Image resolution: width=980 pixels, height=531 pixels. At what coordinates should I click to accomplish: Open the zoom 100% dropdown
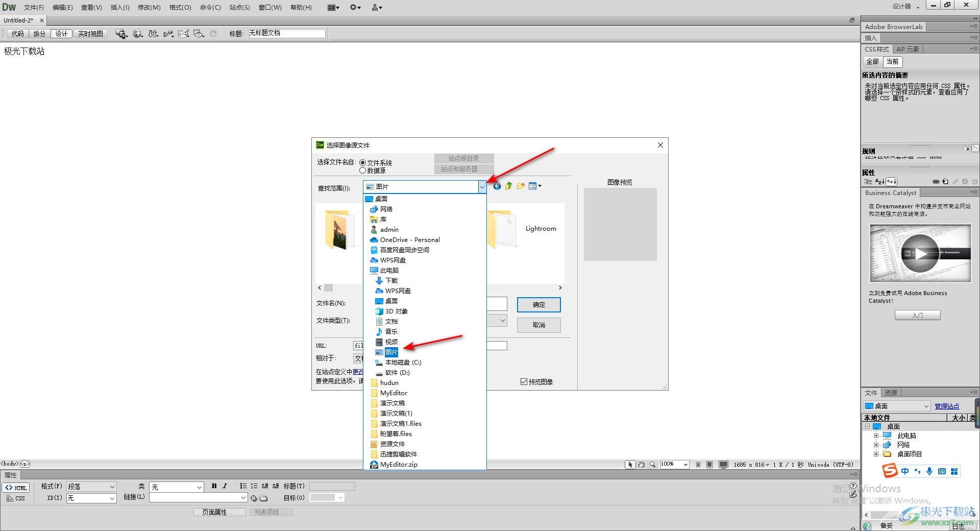tap(674, 465)
